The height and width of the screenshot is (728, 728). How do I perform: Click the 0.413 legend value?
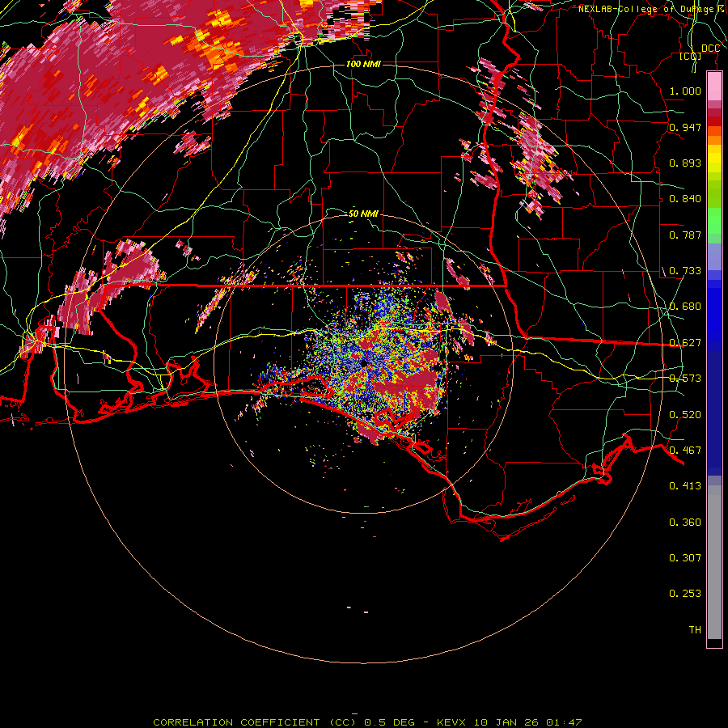click(685, 486)
